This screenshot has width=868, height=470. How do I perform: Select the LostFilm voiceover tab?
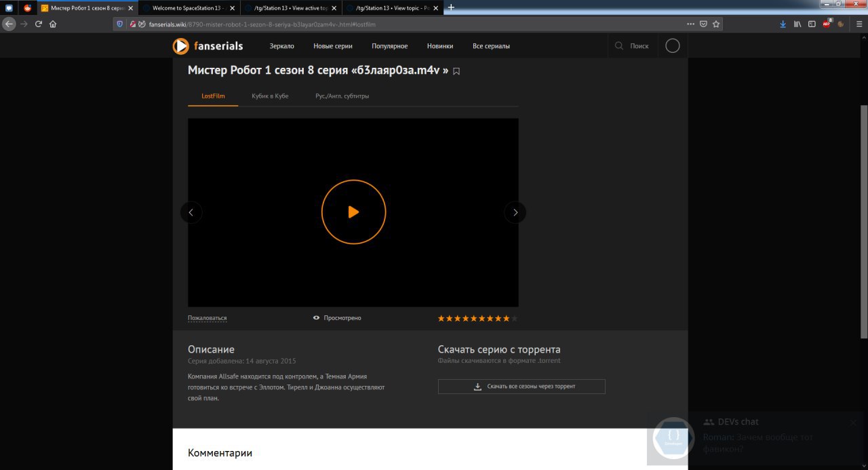tap(213, 96)
